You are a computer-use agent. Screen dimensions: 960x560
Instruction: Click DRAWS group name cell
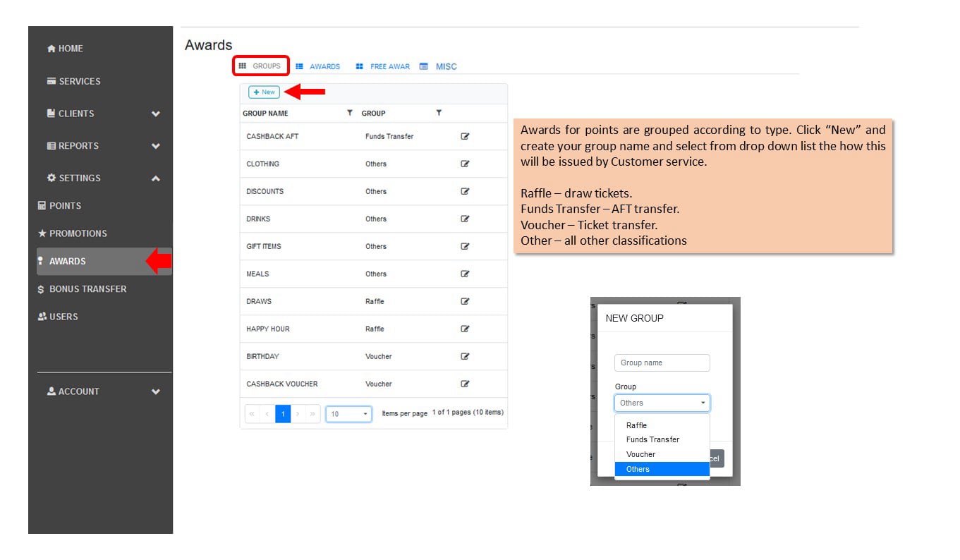point(259,301)
